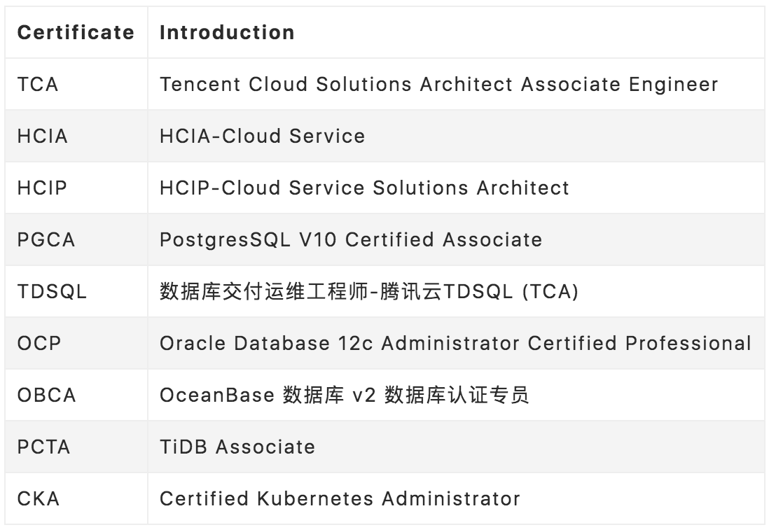Select the OBCA certificate cell

[46, 395]
